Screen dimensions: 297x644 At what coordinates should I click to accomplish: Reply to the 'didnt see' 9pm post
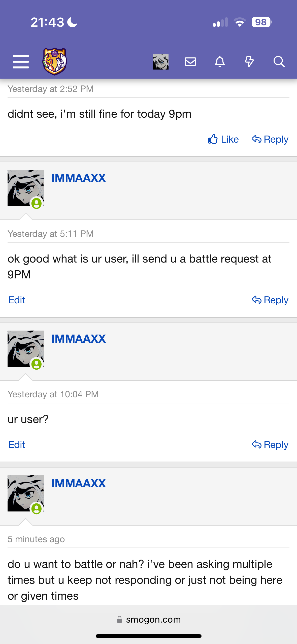tap(270, 139)
